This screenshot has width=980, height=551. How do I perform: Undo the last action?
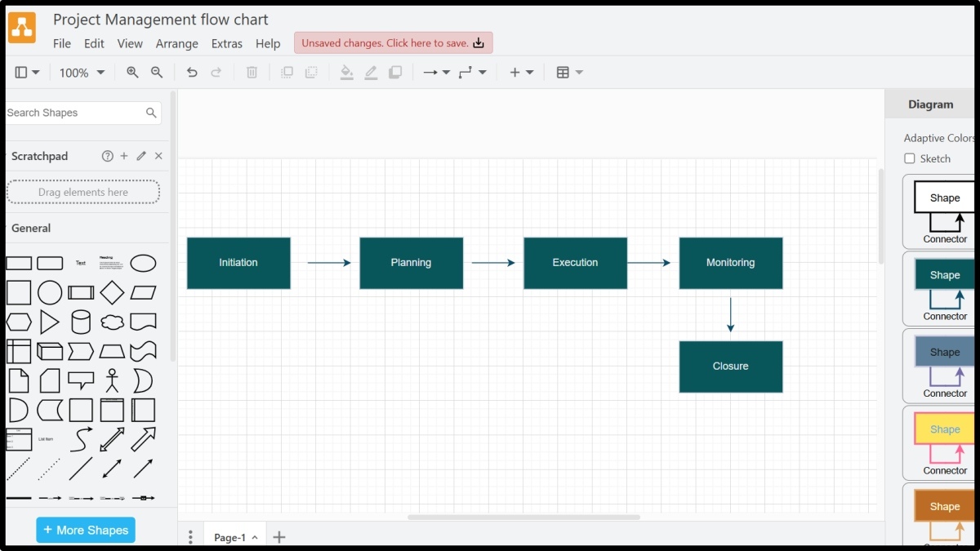click(x=192, y=73)
